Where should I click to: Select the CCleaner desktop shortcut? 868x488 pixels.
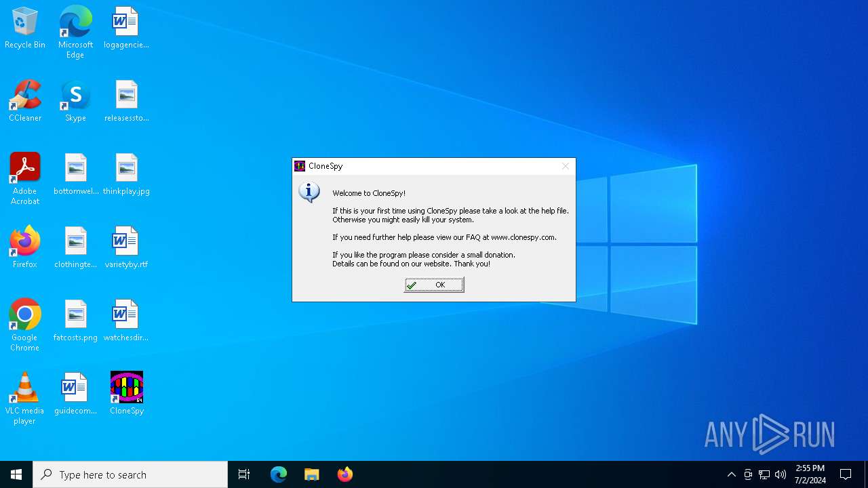click(25, 102)
